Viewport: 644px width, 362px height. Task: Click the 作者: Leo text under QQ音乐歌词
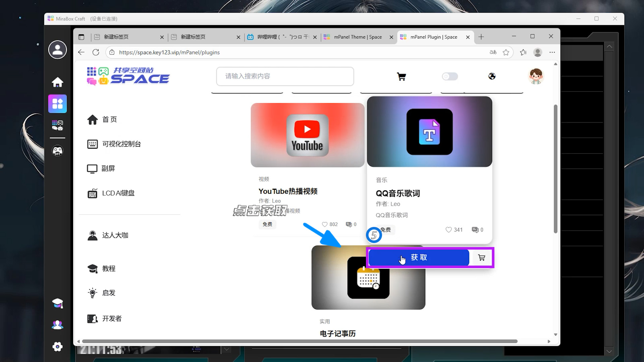click(388, 204)
